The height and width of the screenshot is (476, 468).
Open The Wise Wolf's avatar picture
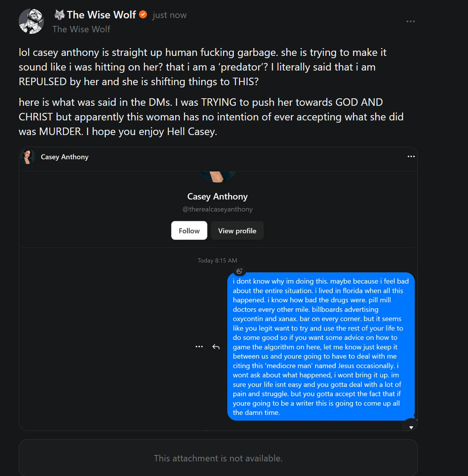point(31,21)
